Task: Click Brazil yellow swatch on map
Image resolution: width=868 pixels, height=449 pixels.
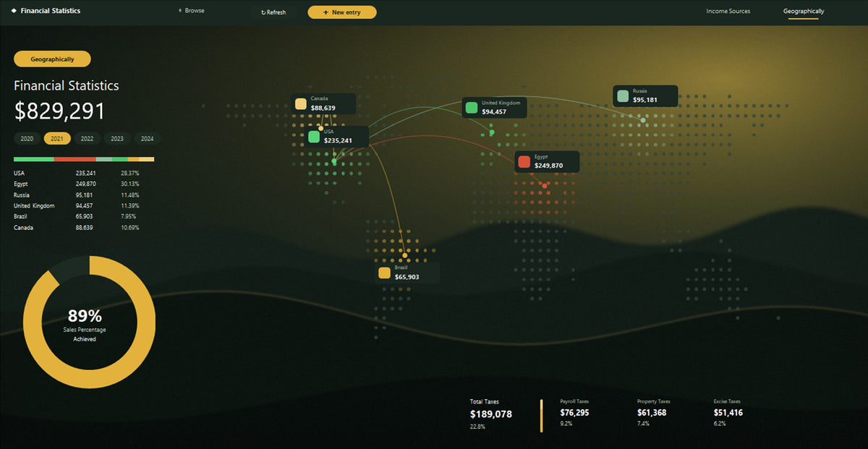Action: [x=385, y=273]
